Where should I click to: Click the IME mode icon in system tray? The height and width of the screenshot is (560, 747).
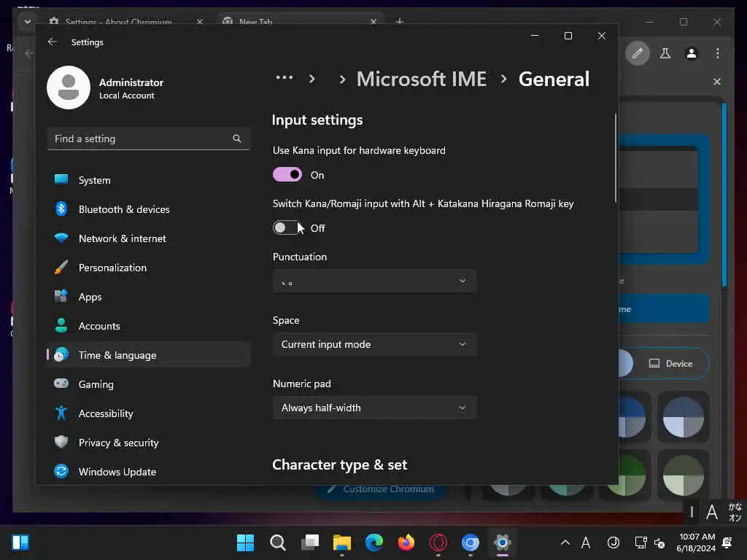(x=613, y=542)
